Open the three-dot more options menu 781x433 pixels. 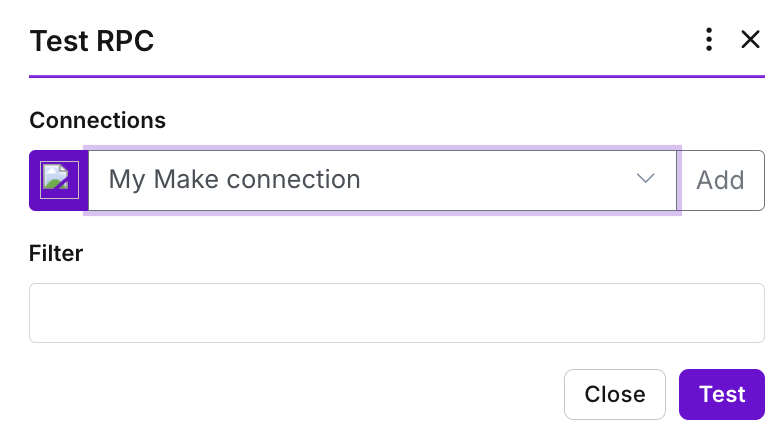[709, 40]
